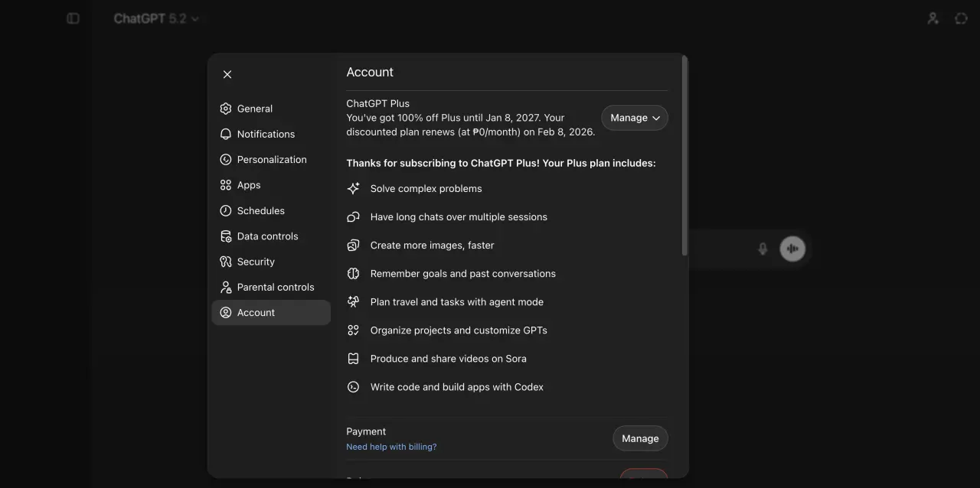Click the microphone dictation icon
Image resolution: width=980 pixels, height=488 pixels.
763,249
